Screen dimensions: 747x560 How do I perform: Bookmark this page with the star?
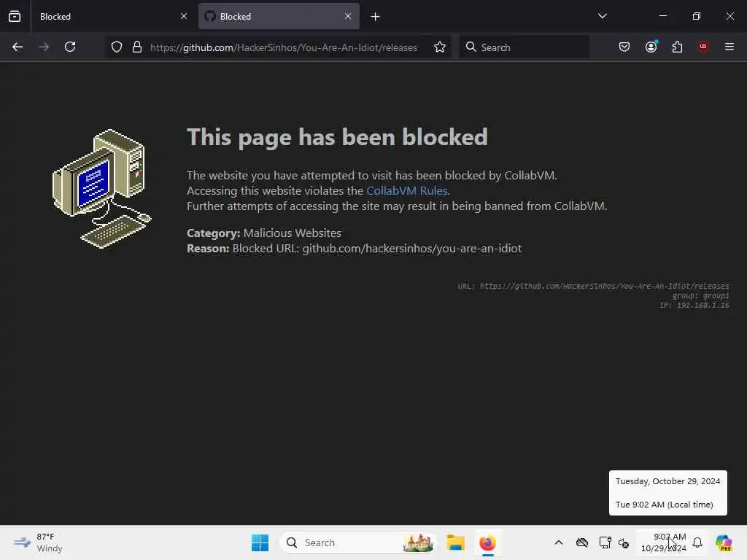pyautogui.click(x=440, y=47)
